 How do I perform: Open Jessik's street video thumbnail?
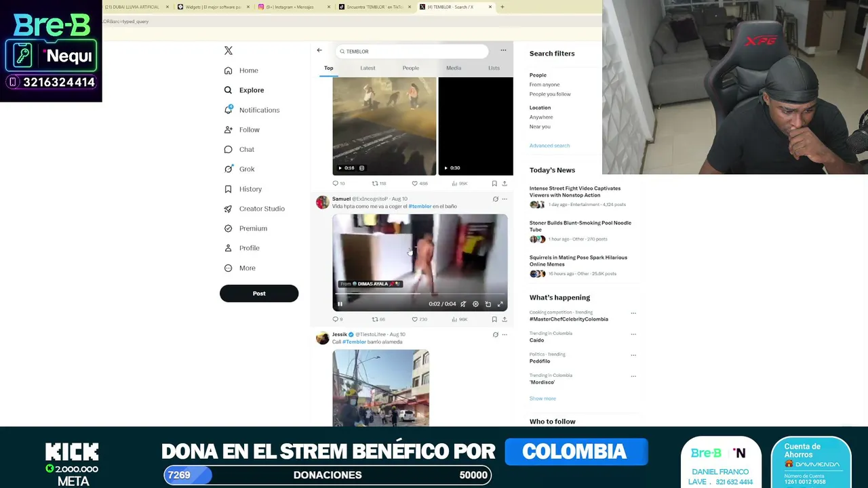coord(380,388)
